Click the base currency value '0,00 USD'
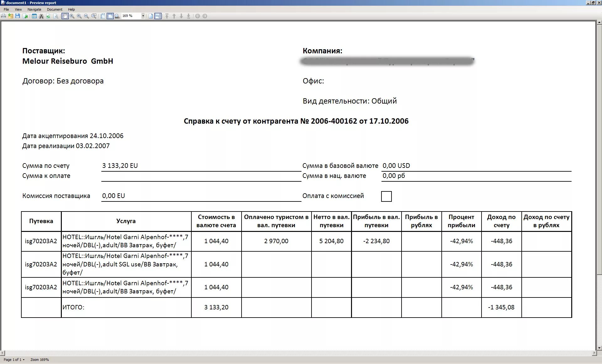Screen dimensions: 602x364 coord(396,166)
